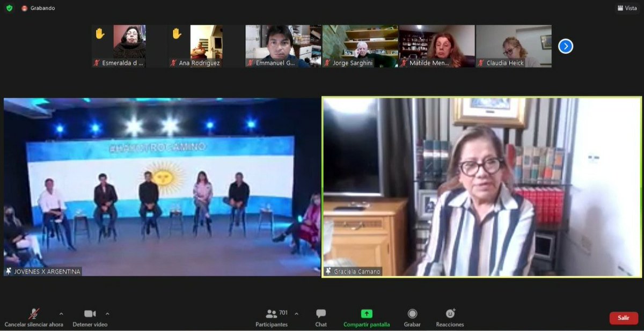
Task: Click the Ana Rodriguez name label
Action: pyautogui.click(x=199, y=63)
